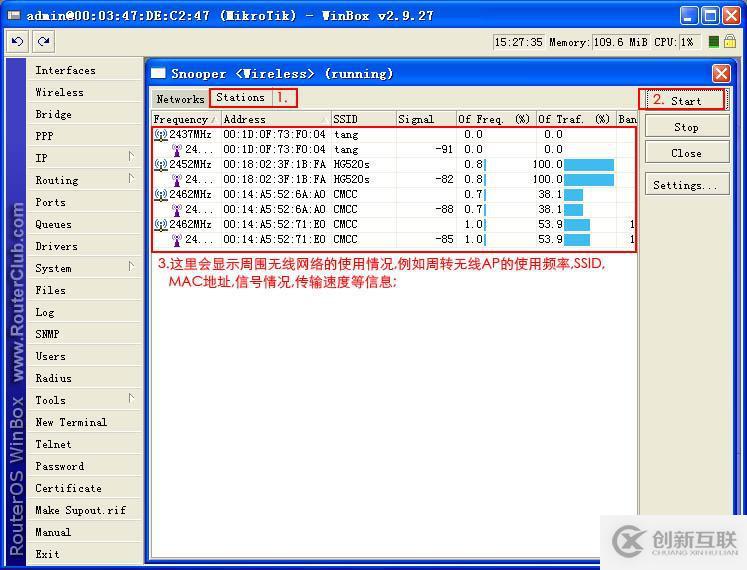The width and height of the screenshot is (747, 570).
Task: Select HG520s SSID cell in 2452MHz row
Action: pos(352,165)
